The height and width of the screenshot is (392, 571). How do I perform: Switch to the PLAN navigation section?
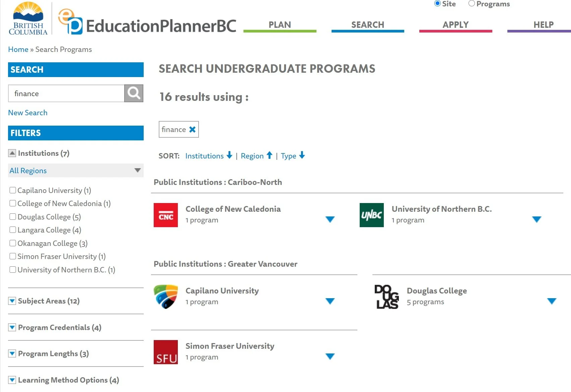(280, 24)
